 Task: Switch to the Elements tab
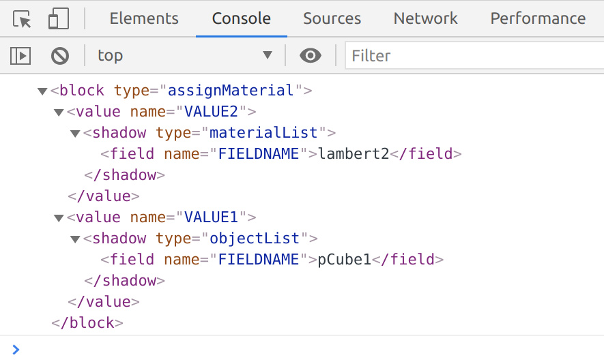[x=144, y=18]
